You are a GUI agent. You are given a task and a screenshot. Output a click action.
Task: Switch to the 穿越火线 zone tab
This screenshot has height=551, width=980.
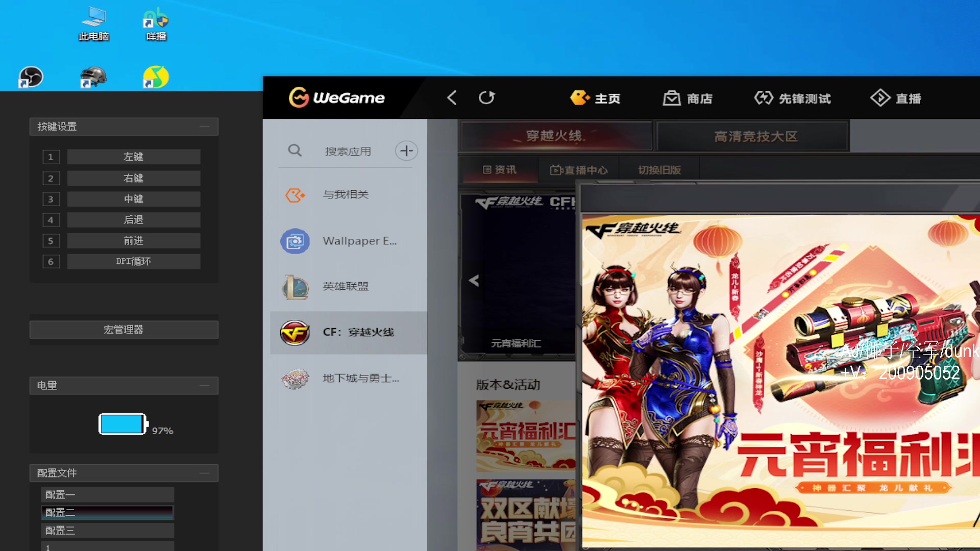tap(556, 136)
